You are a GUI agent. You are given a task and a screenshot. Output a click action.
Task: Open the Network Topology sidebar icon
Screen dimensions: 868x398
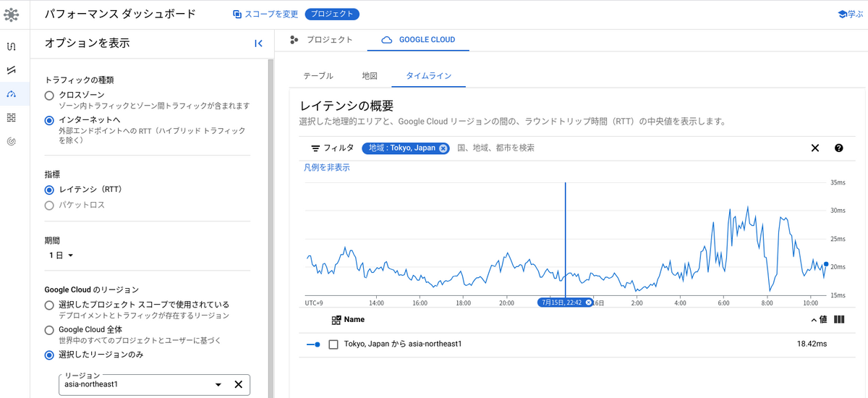[12, 46]
